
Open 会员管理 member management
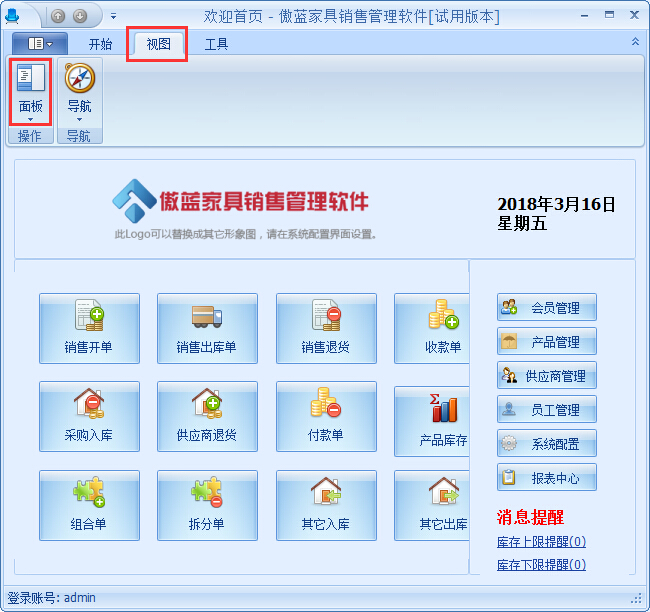(547, 307)
